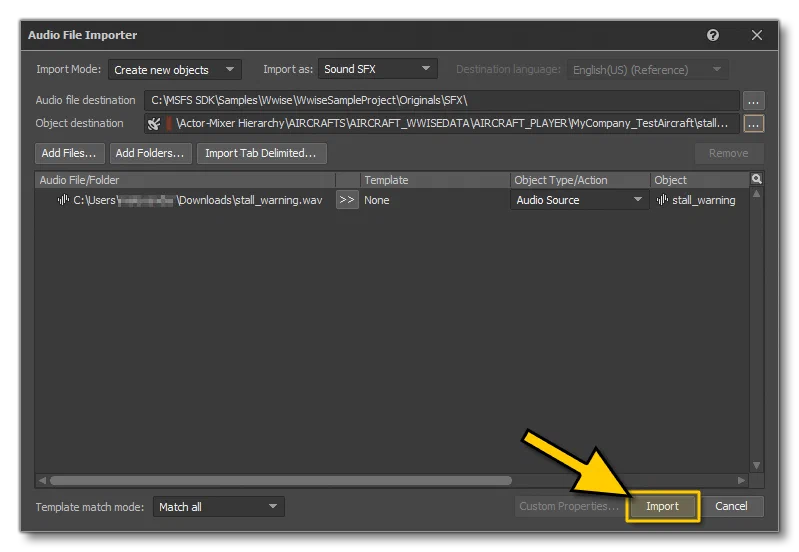This screenshot has width=799, height=552.
Task: Click the list scroll down arrow
Action: 757,465
